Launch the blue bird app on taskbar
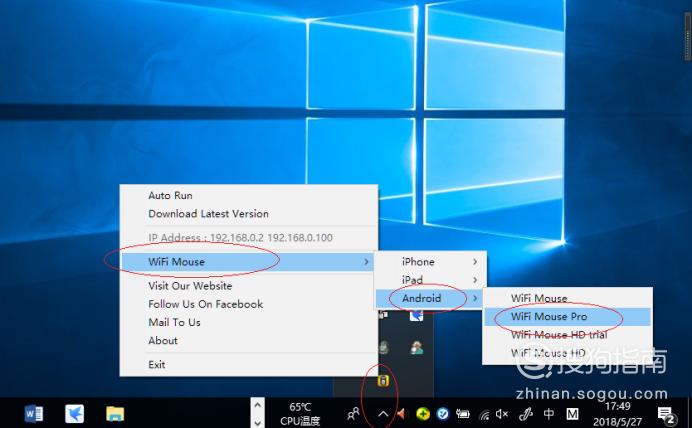This screenshot has height=428, width=692. [x=75, y=414]
